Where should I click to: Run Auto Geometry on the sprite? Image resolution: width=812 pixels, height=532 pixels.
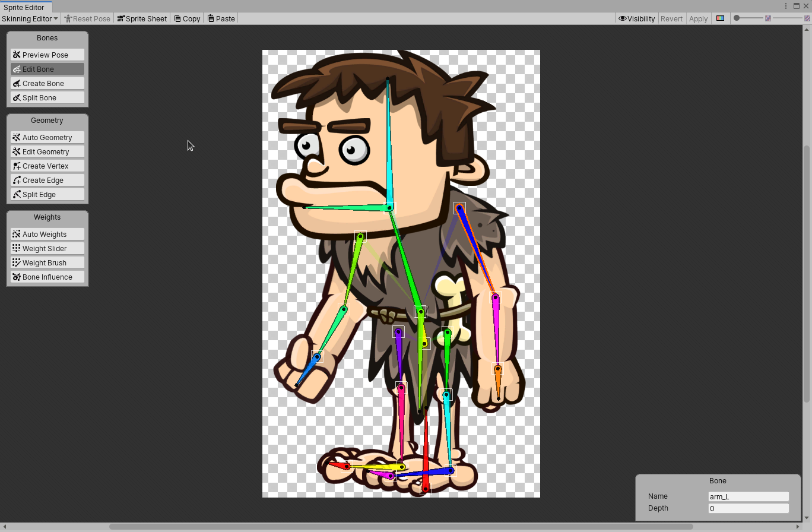pyautogui.click(x=47, y=137)
